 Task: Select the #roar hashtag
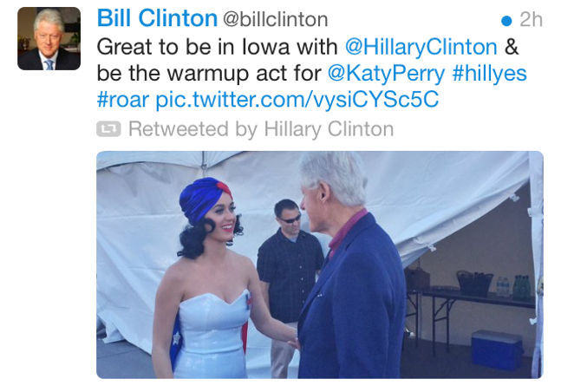[x=123, y=100]
